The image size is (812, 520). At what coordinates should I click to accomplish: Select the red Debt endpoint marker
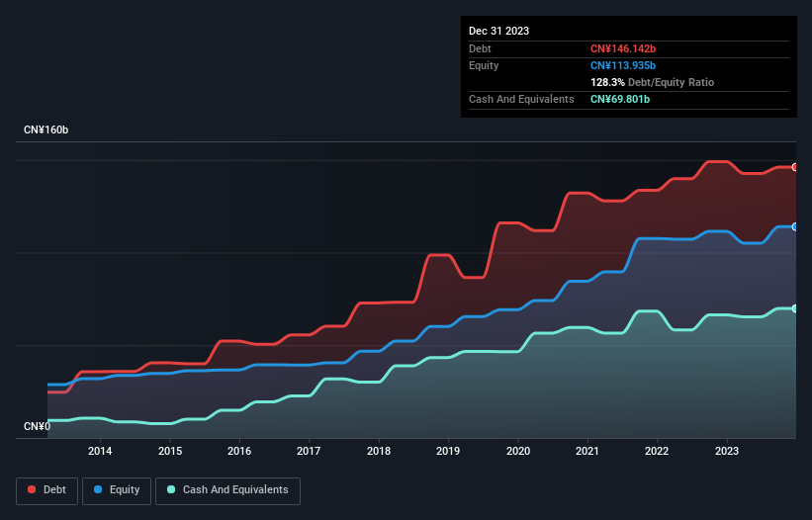pos(795,167)
